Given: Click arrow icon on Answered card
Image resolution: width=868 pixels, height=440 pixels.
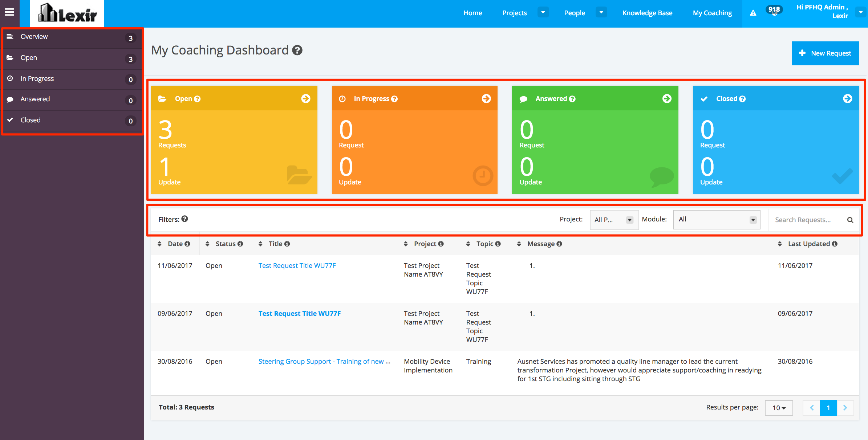Looking at the screenshot, I should click(667, 98).
